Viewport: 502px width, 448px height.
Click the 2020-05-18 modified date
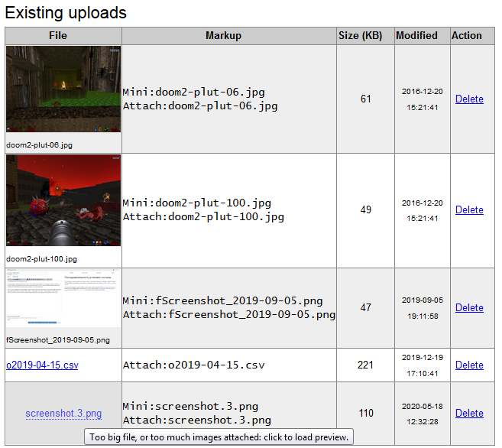[x=423, y=407]
